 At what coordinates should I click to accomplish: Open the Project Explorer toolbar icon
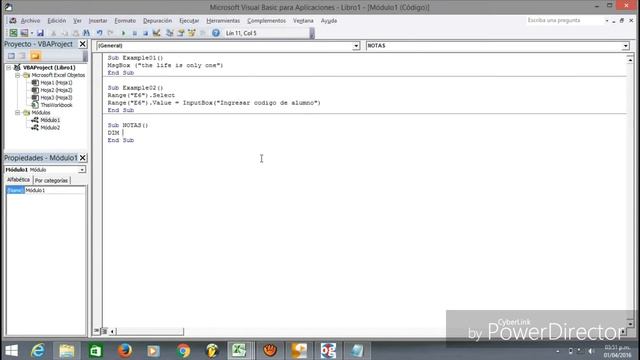tap(170, 33)
